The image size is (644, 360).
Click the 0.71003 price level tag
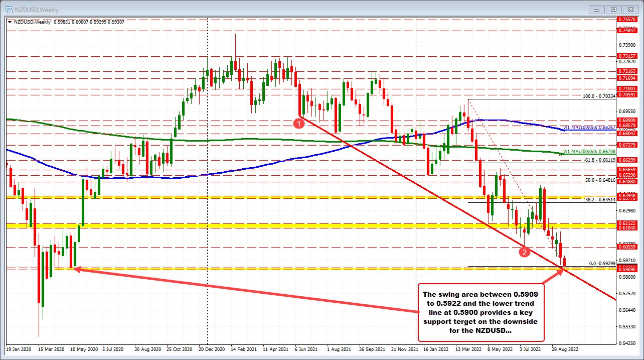coord(627,88)
